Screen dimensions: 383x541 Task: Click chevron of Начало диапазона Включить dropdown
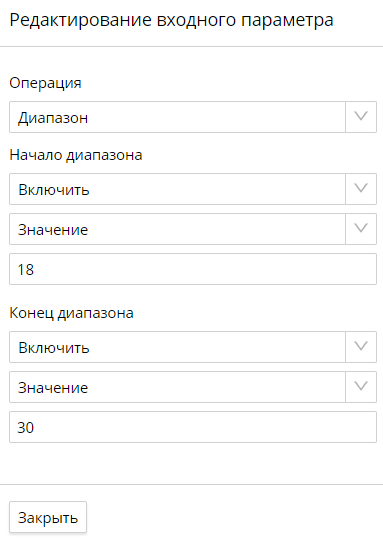(x=361, y=189)
